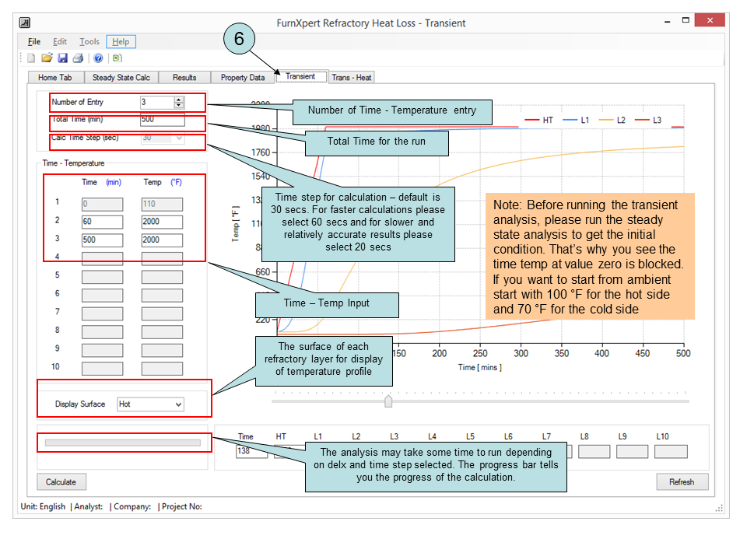
Task: Click the calculation progress bar
Action: pyautogui.click(x=123, y=443)
